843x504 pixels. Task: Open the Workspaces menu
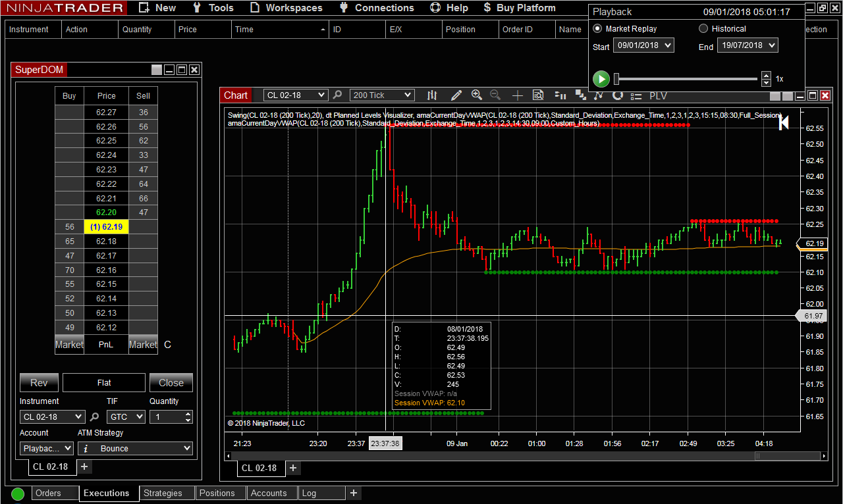[x=286, y=8]
